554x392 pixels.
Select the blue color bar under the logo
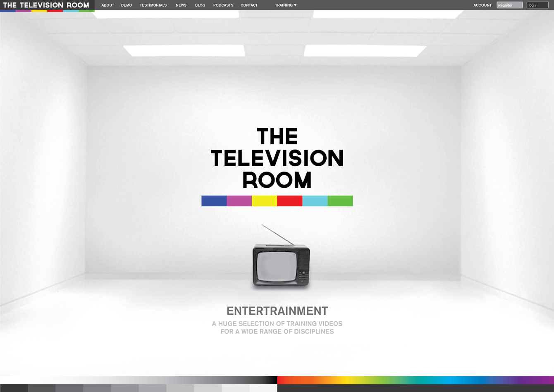click(214, 201)
